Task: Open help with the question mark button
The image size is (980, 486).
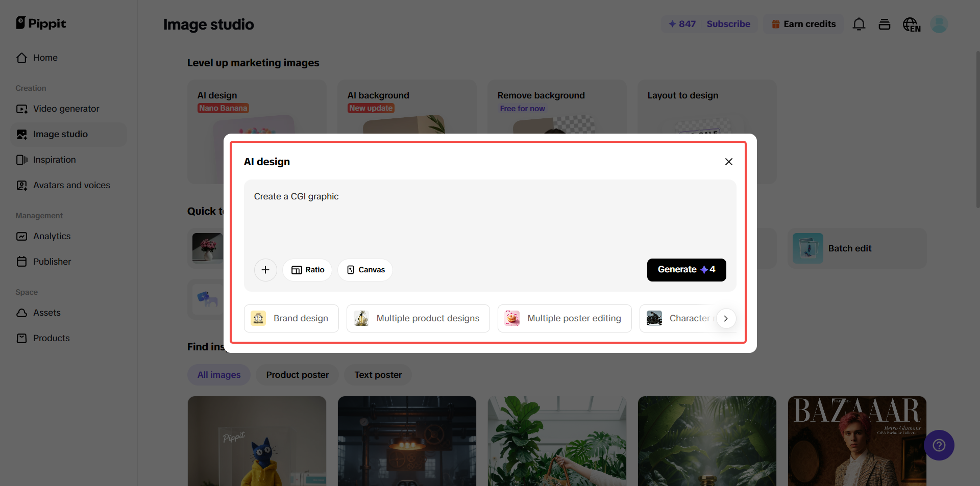Action: click(x=939, y=445)
